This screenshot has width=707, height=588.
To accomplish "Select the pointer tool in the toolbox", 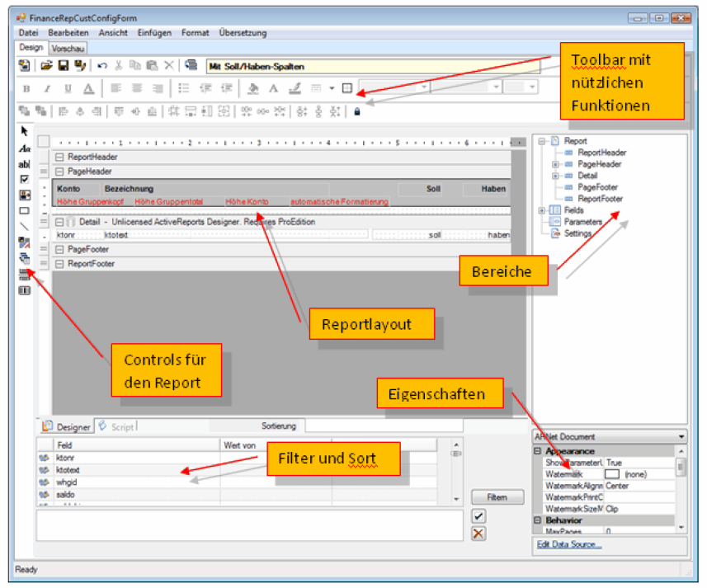I will click(x=24, y=130).
